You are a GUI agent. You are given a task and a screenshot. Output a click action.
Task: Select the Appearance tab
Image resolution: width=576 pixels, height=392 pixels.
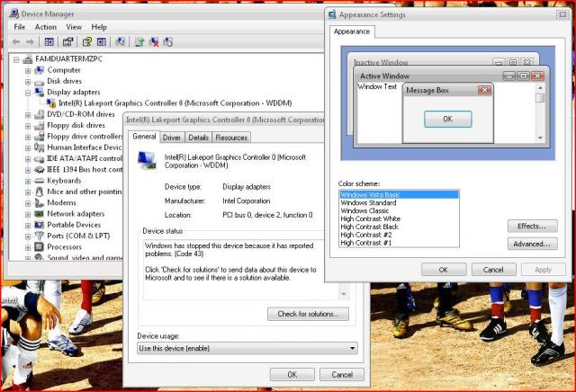[x=352, y=31]
